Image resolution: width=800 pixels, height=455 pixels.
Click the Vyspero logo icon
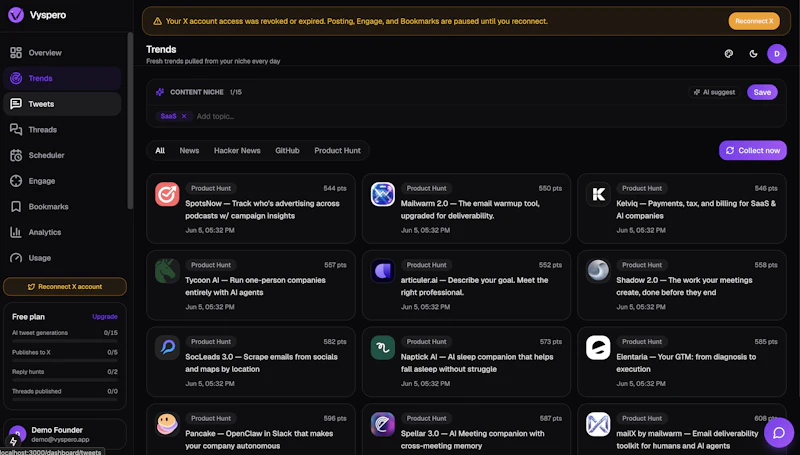pos(16,15)
